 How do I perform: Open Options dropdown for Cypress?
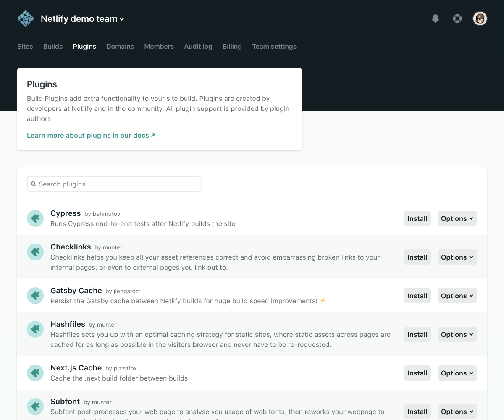[x=457, y=218]
